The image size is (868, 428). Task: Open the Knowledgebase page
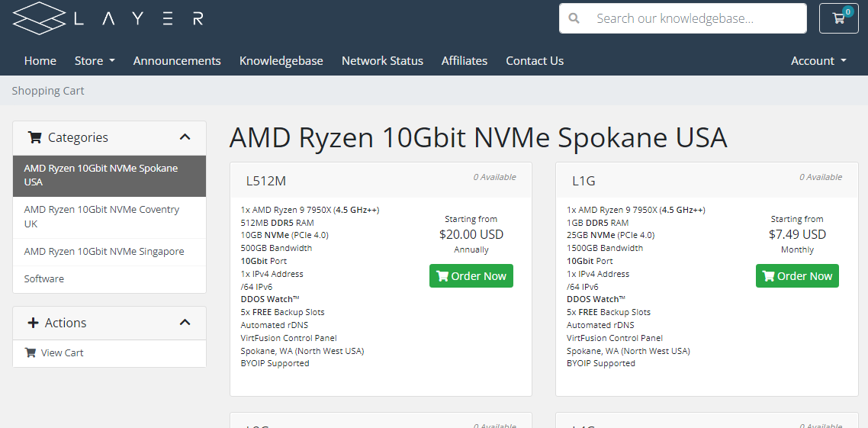pyautogui.click(x=281, y=61)
